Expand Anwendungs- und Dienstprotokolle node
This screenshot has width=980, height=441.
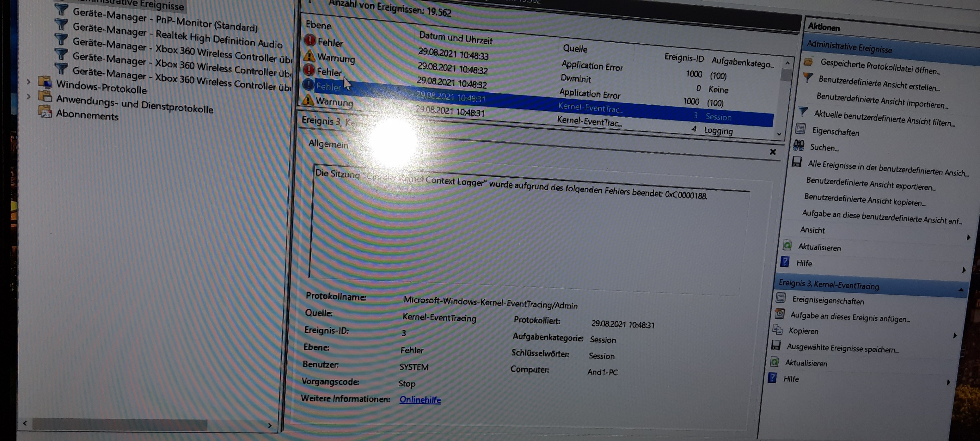[29, 97]
